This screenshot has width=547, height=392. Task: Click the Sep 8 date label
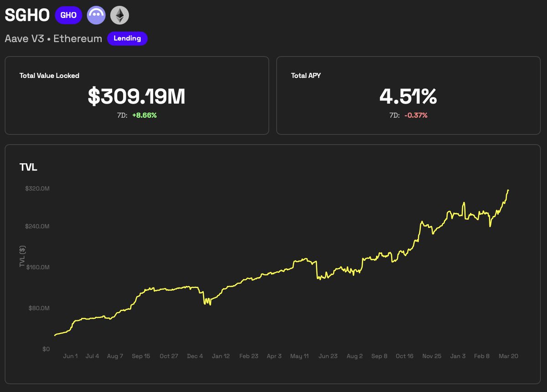click(379, 356)
